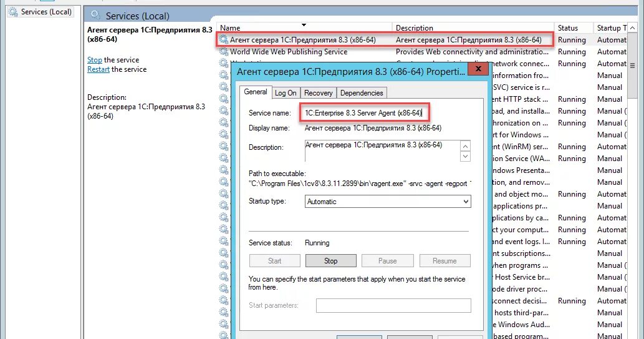Viewport: 644px width, 339px height.
Task: Click the Services (Local) header icon
Action: [x=95, y=15]
